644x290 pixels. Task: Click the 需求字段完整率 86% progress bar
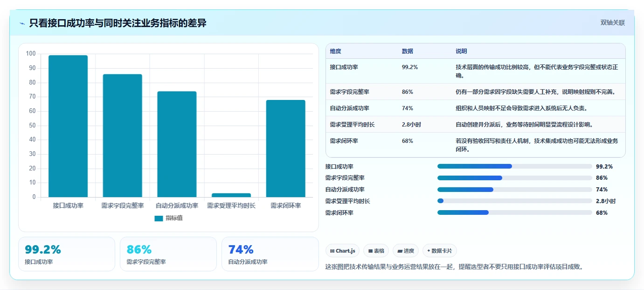coord(514,178)
